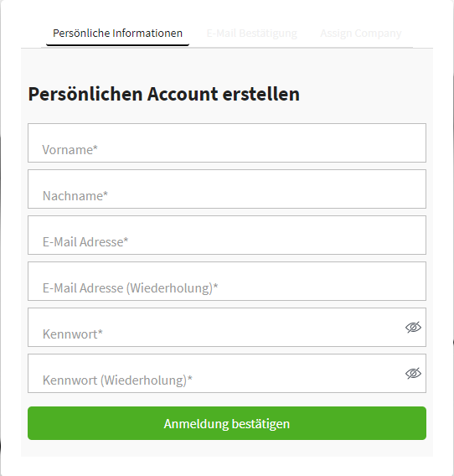
Task: Click the underline beneath Persönliche Informationen tab
Action: coord(117,45)
